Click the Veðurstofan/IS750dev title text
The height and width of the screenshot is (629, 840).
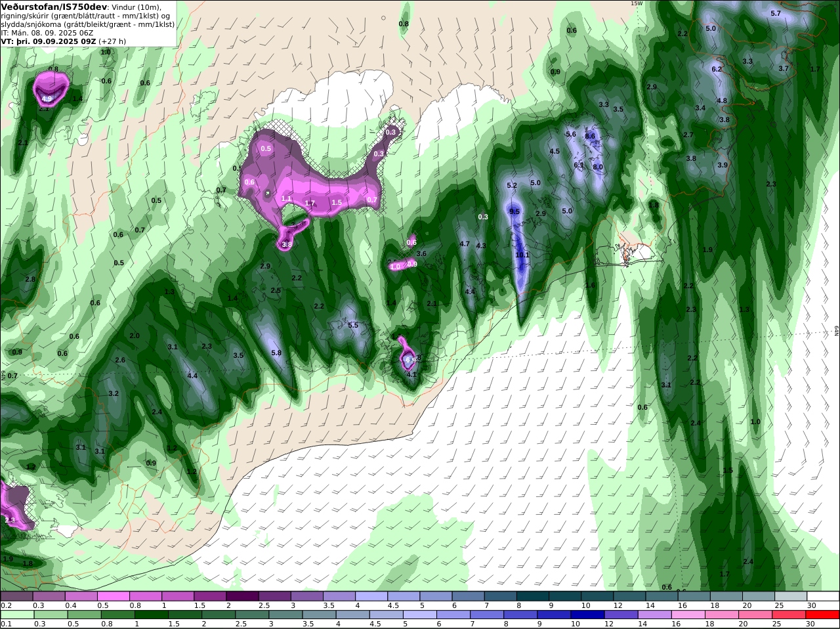point(54,7)
